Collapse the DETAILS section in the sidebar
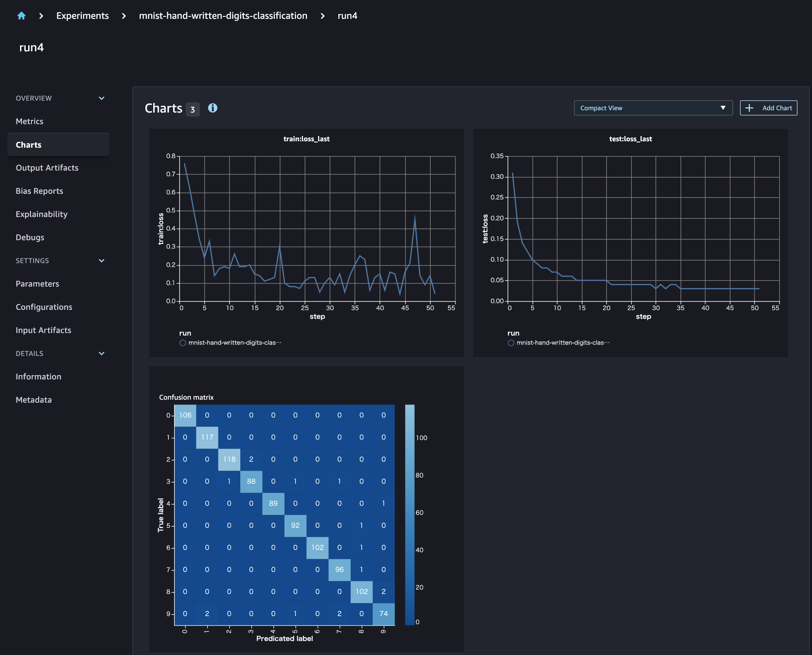 point(101,354)
